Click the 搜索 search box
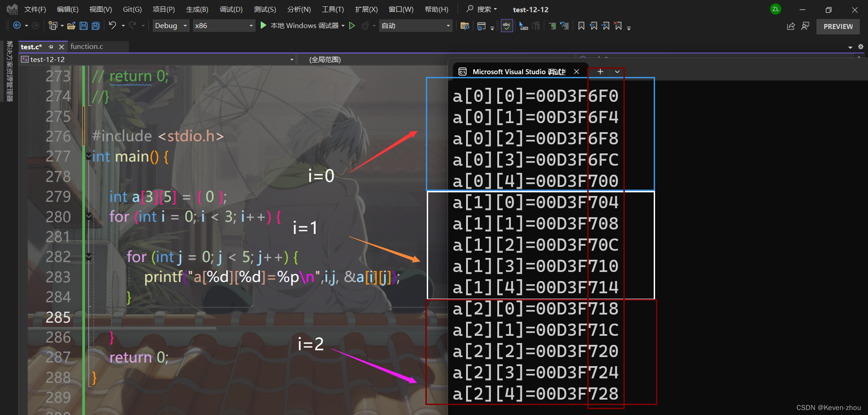The width and height of the screenshot is (868, 415). tap(482, 9)
